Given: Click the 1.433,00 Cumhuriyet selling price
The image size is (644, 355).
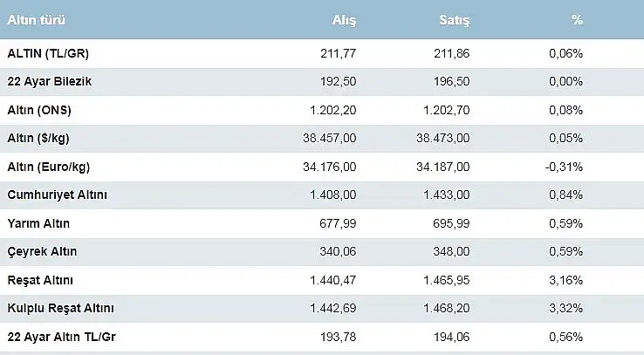Looking at the screenshot, I should click(447, 195).
